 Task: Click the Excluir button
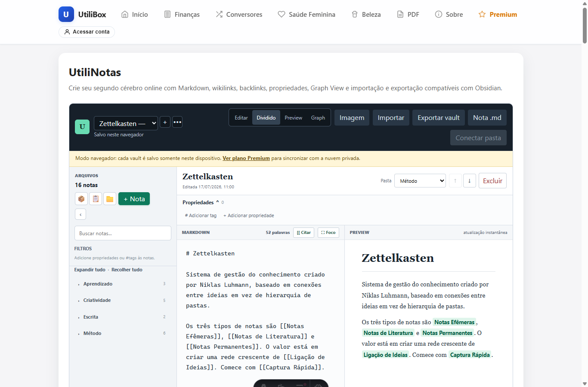(492, 181)
